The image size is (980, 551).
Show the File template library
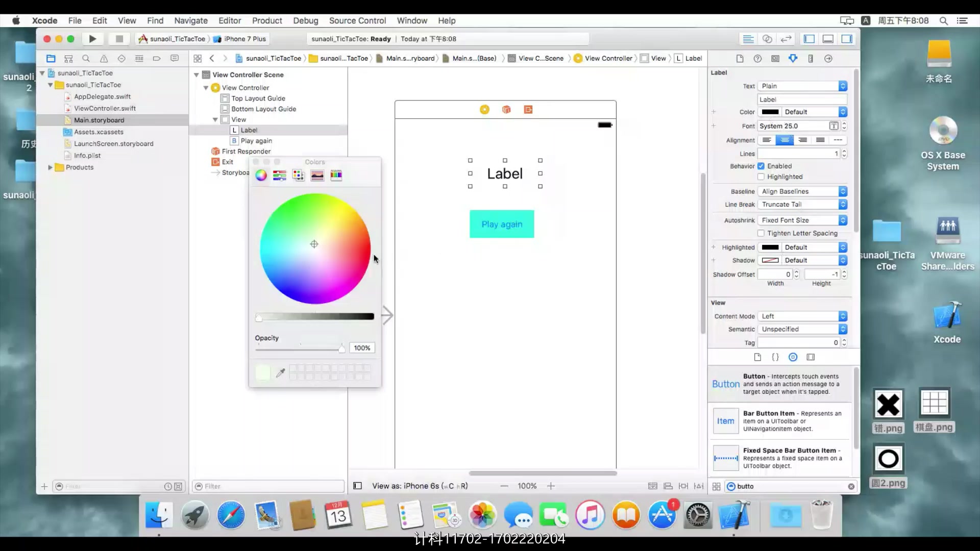757,357
